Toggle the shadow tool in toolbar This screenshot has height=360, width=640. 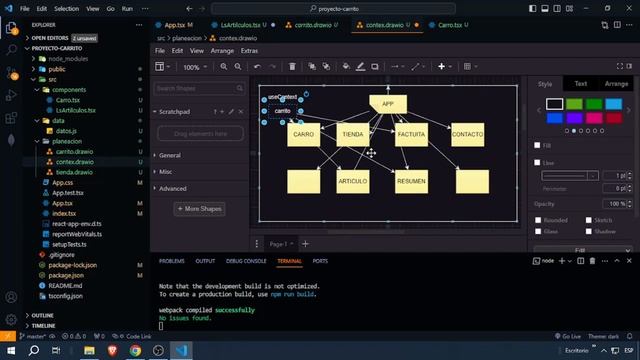coord(375,67)
